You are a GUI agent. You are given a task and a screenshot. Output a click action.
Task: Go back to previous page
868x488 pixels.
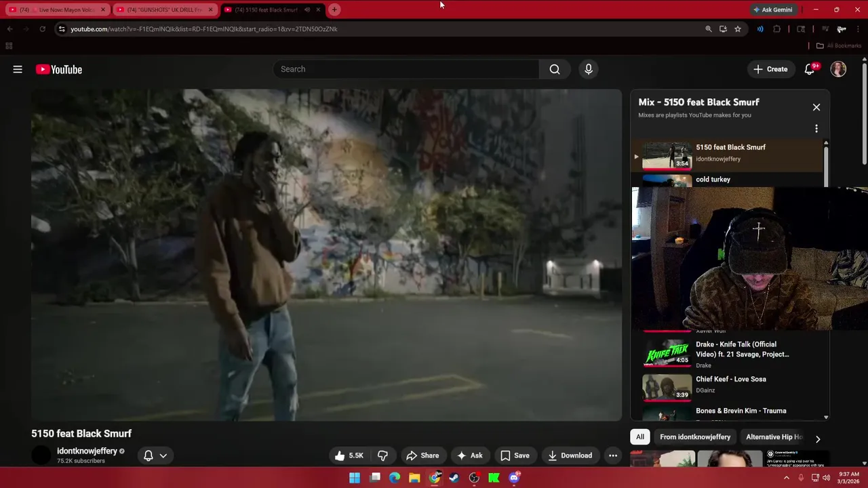pyautogui.click(x=9, y=29)
